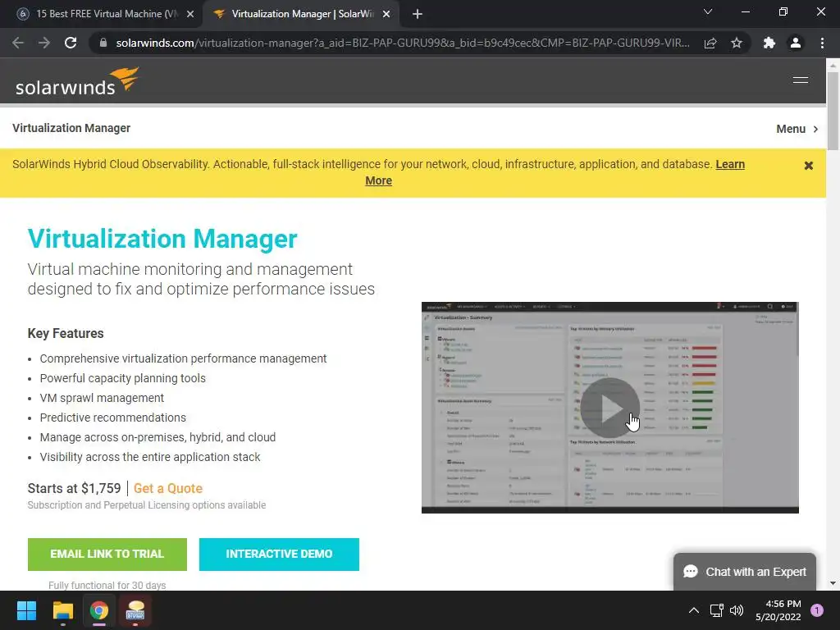Switch to the '15 Best FREE Virtual Machine' tab
Viewport: 840px width, 630px height.
pyautogui.click(x=102, y=14)
